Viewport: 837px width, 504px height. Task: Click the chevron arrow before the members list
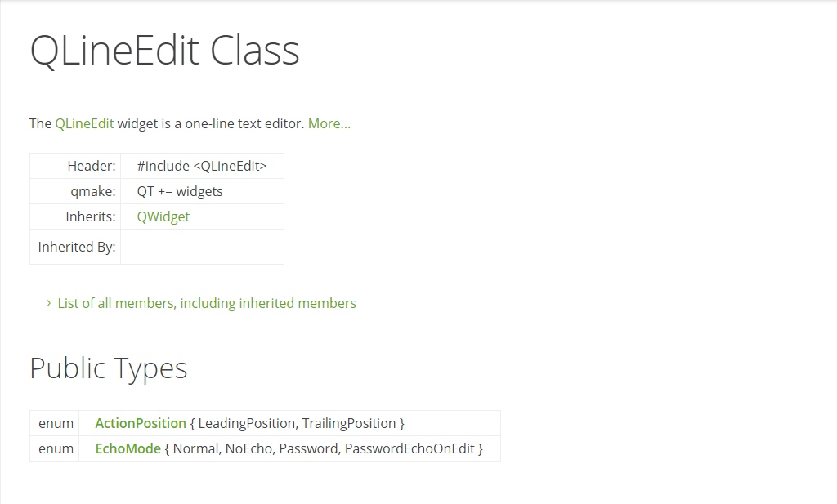click(x=48, y=303)
